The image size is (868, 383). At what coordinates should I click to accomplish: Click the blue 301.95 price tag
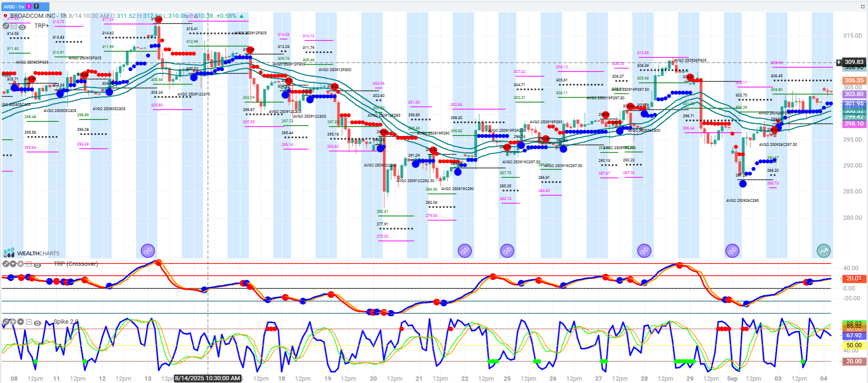click(x=853, y=104)
